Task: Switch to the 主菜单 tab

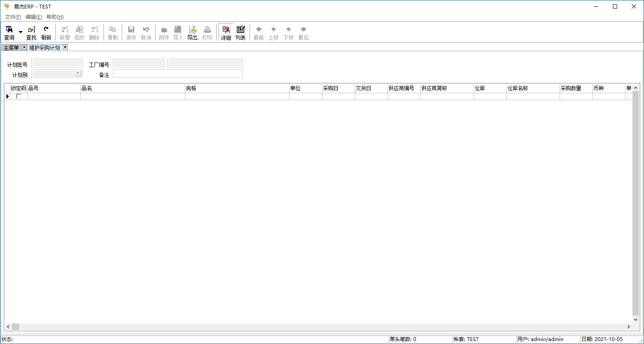Action: (11, 48)
